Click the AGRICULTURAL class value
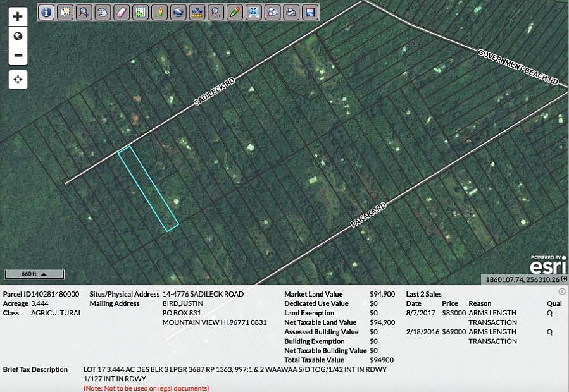569x392 pixels. point(56,313)
